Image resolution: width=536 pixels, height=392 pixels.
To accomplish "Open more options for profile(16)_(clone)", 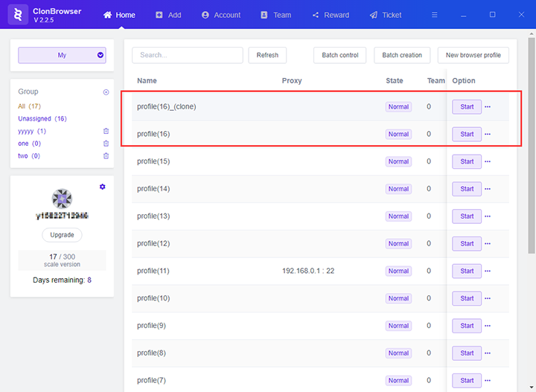I will [x=488, y=107].
